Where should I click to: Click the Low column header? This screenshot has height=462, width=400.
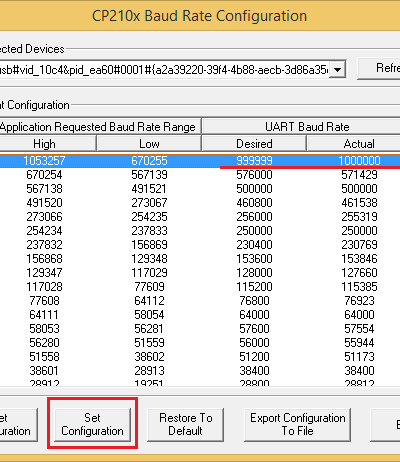(149, 144)
